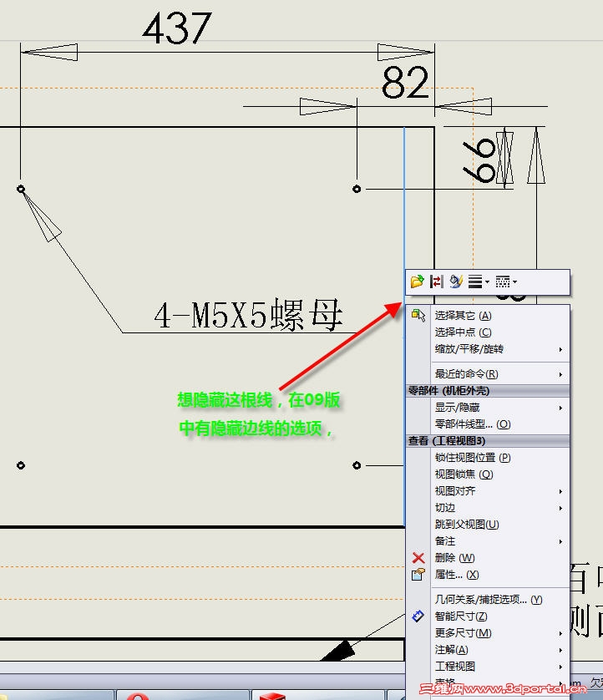Select the lower-left hole circle
Screen dimensions: 603x700
(x=21, y=465)
